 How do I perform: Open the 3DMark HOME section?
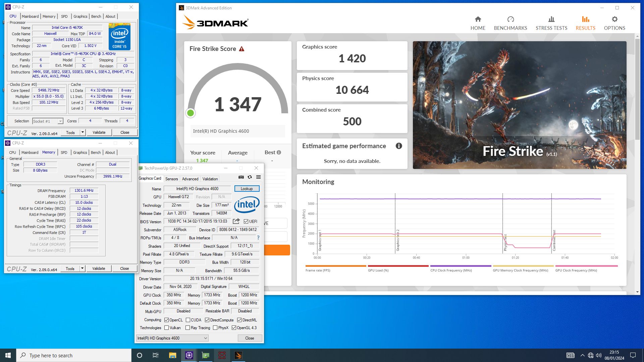(478, 23)
